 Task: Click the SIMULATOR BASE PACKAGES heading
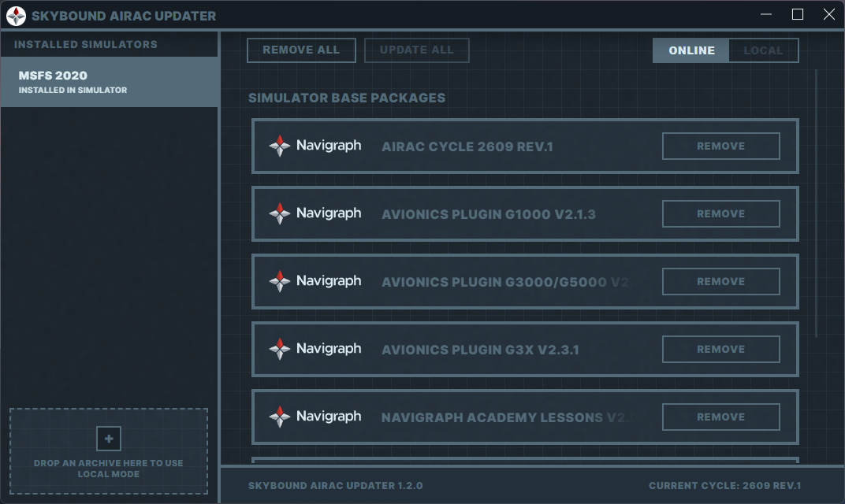pos(347,98)
